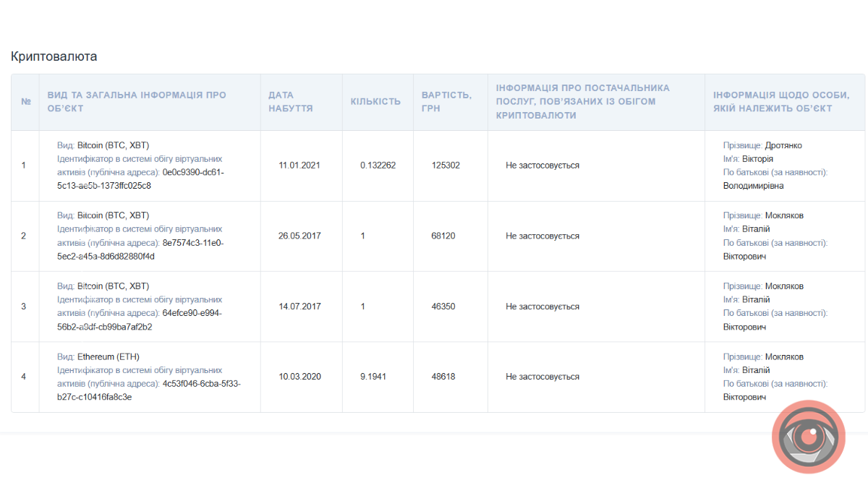Click row number "4" in the № column
Screen dimensions: 868x488
click(x=24, y=377)
